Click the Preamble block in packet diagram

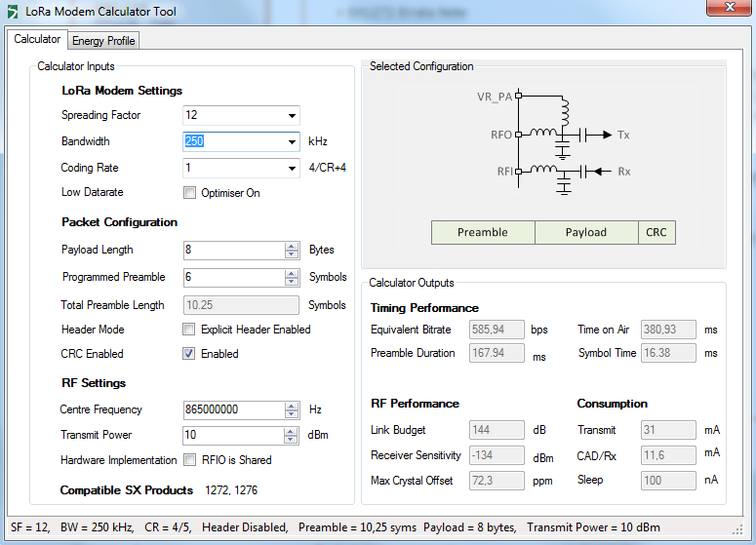coord(483,233)
